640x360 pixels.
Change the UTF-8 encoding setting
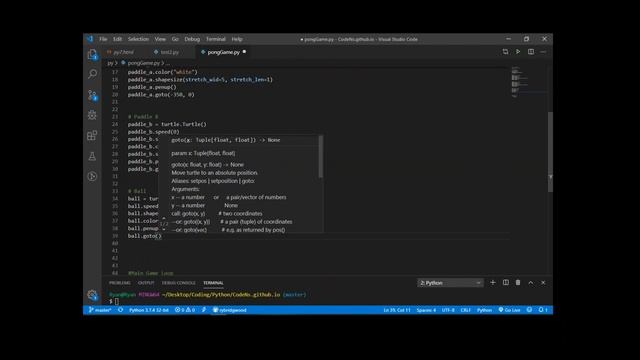[448, 310]
